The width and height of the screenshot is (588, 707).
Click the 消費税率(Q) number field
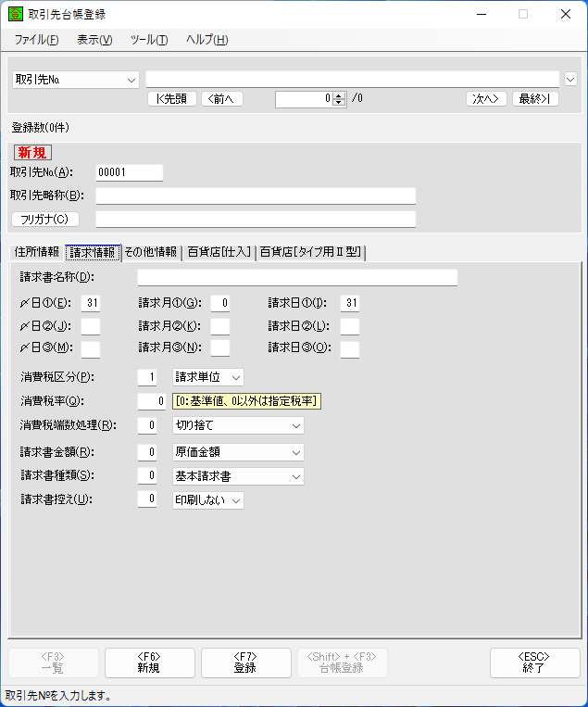[152, 401]
